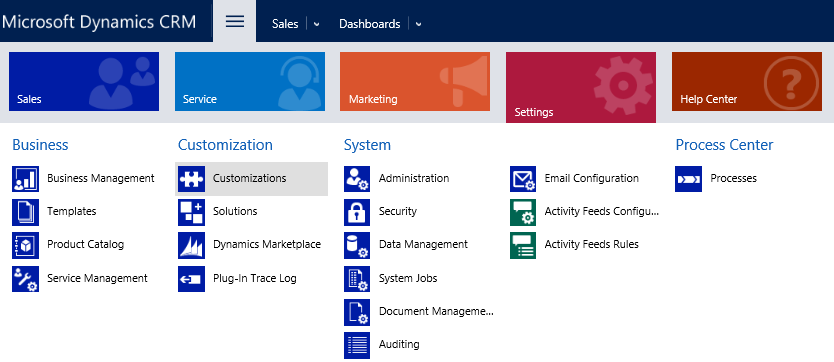Click the Administration person-gear icon

point(357,179)
